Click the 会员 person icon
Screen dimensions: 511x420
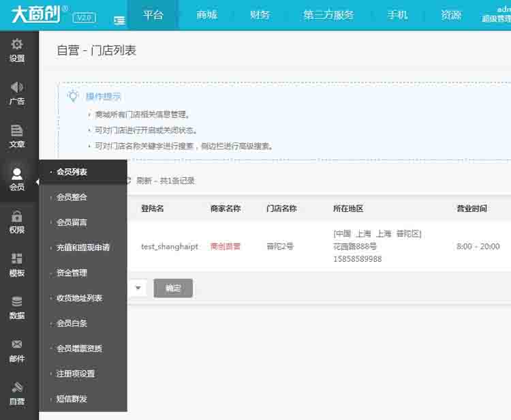pos(17,174)
